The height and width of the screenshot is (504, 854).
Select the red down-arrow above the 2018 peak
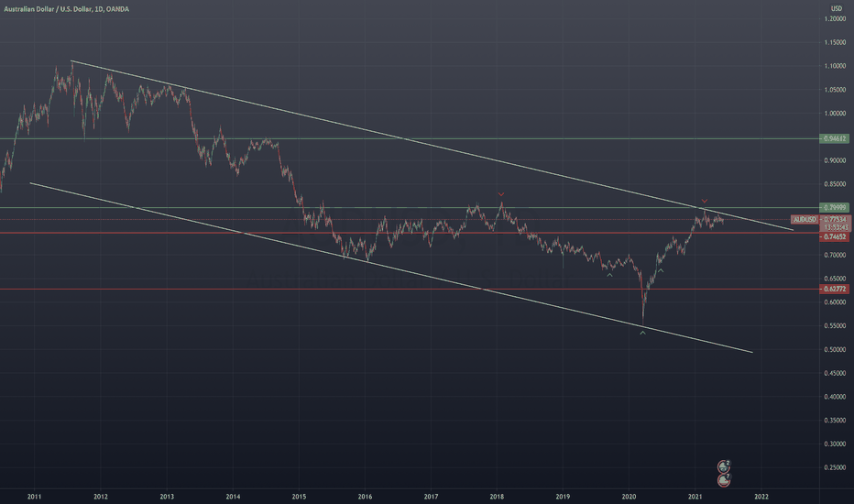(501, 194)
